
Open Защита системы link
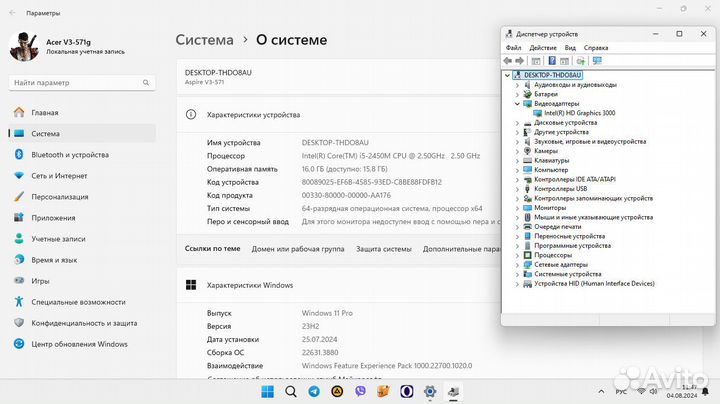[383, 249]
